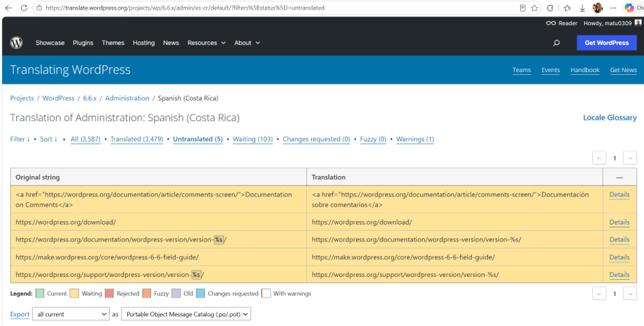Open the browser profile avatar
Viewport: 644px width, 326px height.
pyautogui.click(x=598, y=8)
